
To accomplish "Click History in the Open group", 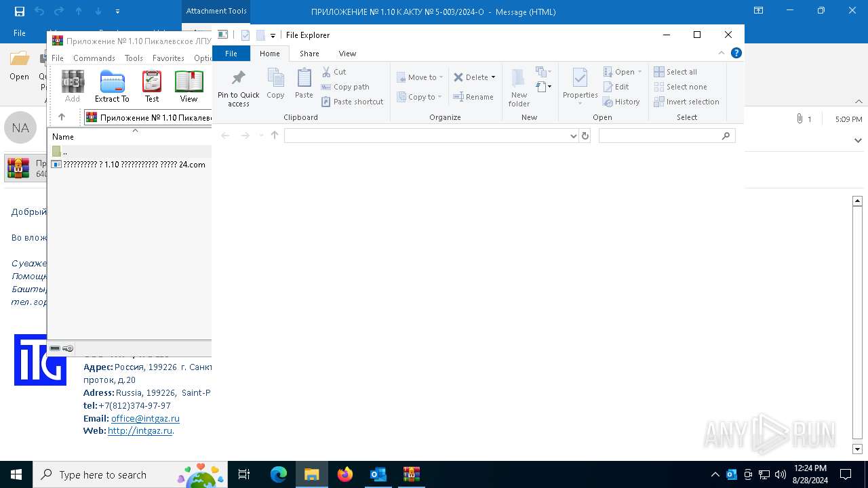I will (x=621, y=102).
